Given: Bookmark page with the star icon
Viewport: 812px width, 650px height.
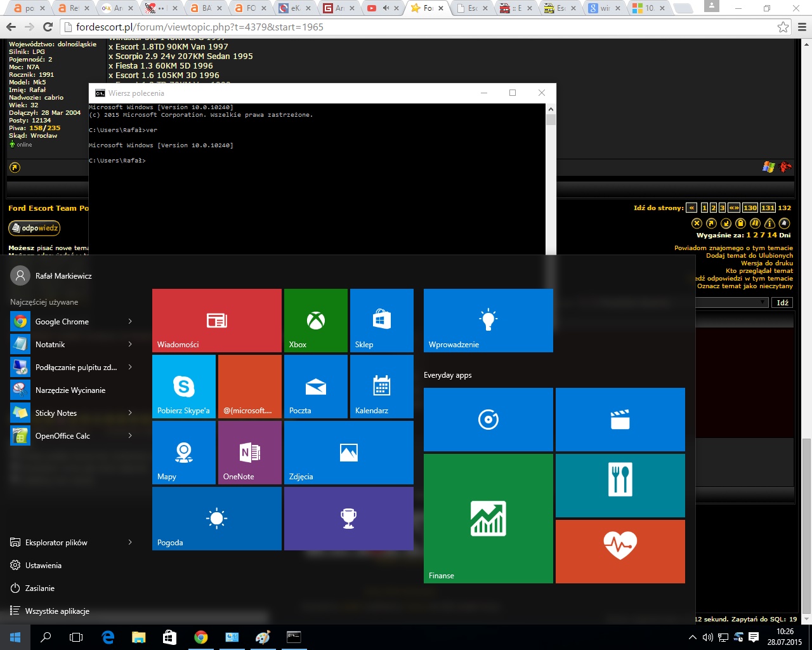Looking at the screenshot, I should [x=783, y=27].
